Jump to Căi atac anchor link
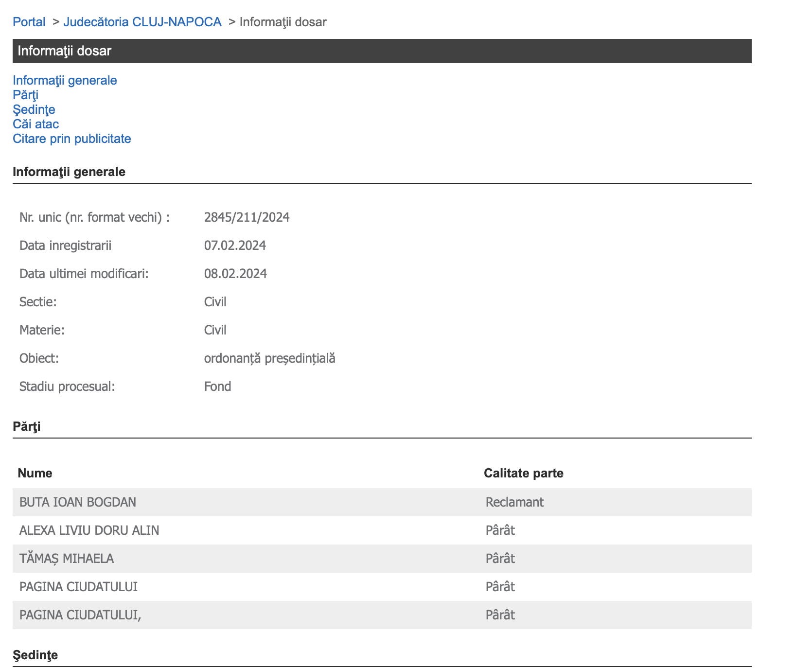This screenshot has width=812, height=668. click(x=35, y=124)
